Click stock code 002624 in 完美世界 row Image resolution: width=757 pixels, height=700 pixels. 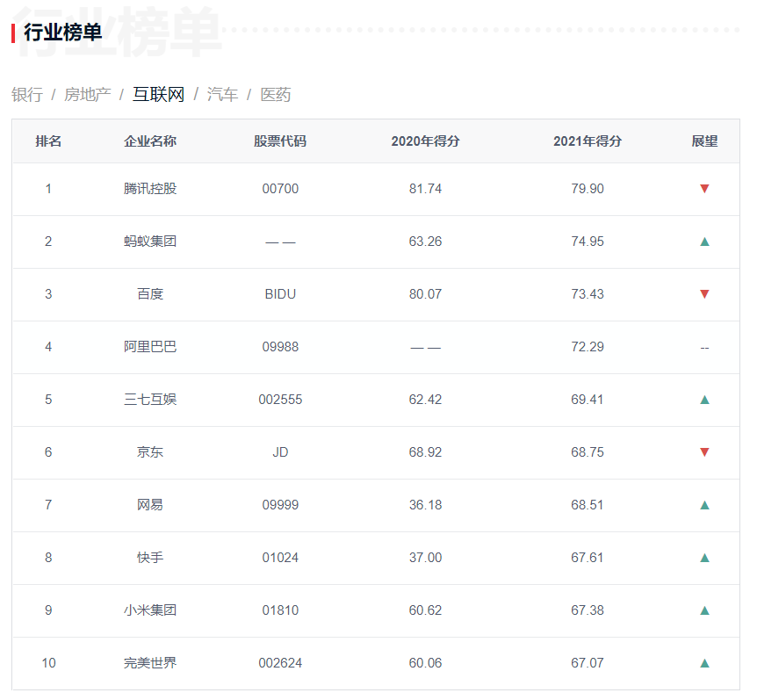coord(280,663)
